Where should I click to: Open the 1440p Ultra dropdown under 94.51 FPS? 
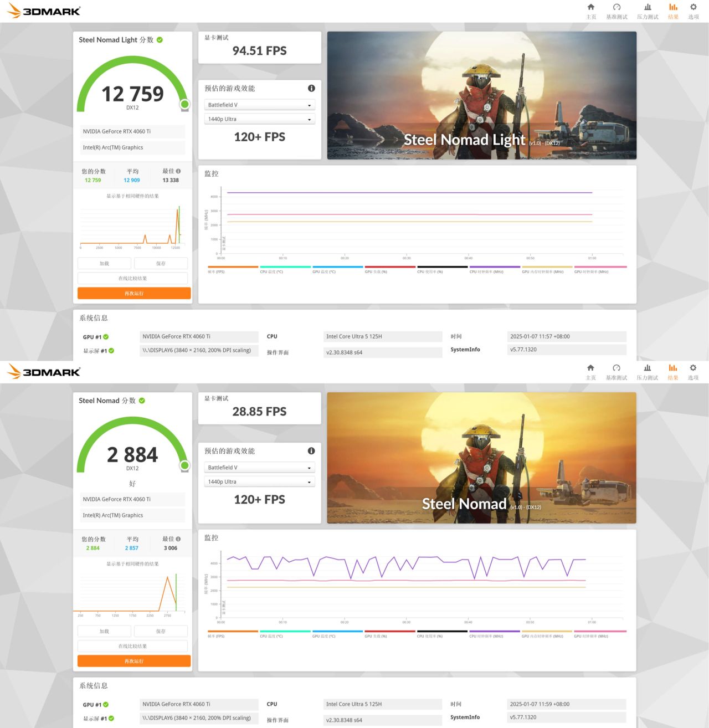[259, 119]
